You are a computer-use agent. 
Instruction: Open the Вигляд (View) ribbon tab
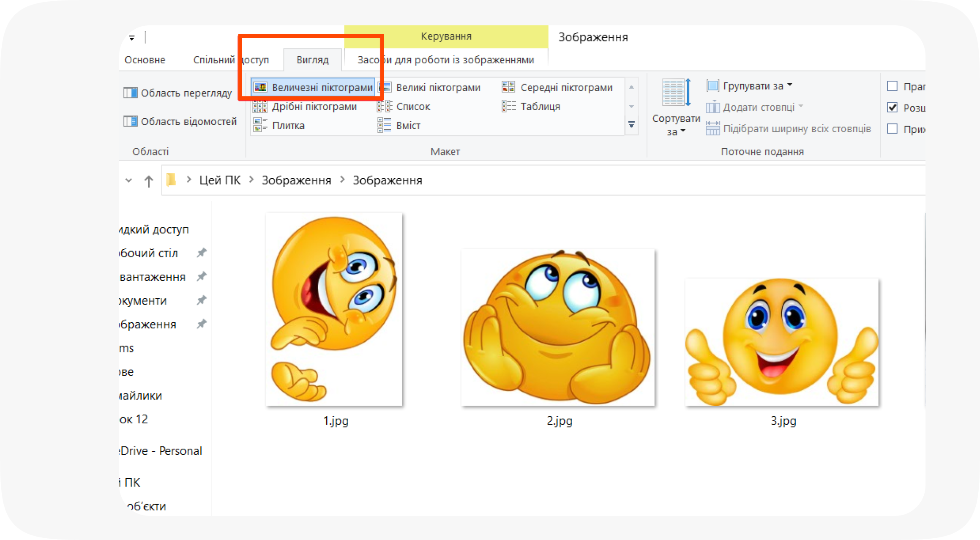pos(312,60)
